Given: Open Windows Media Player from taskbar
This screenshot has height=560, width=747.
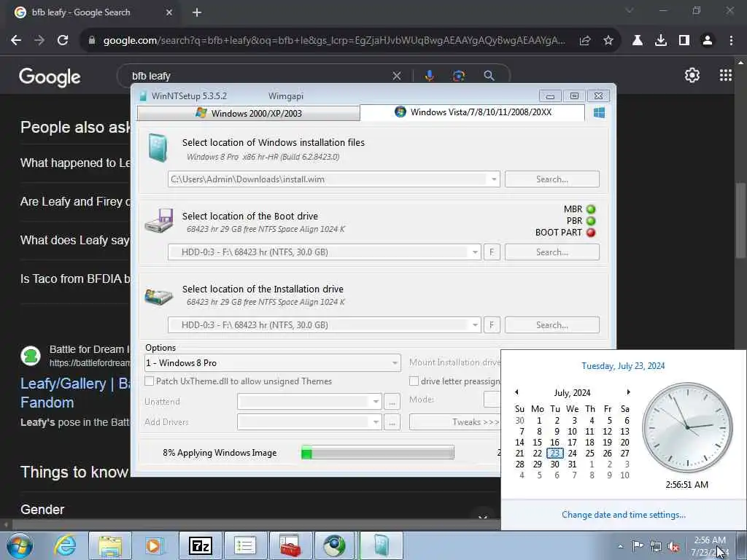Looking at the screenshot, I should pos(154,545).
